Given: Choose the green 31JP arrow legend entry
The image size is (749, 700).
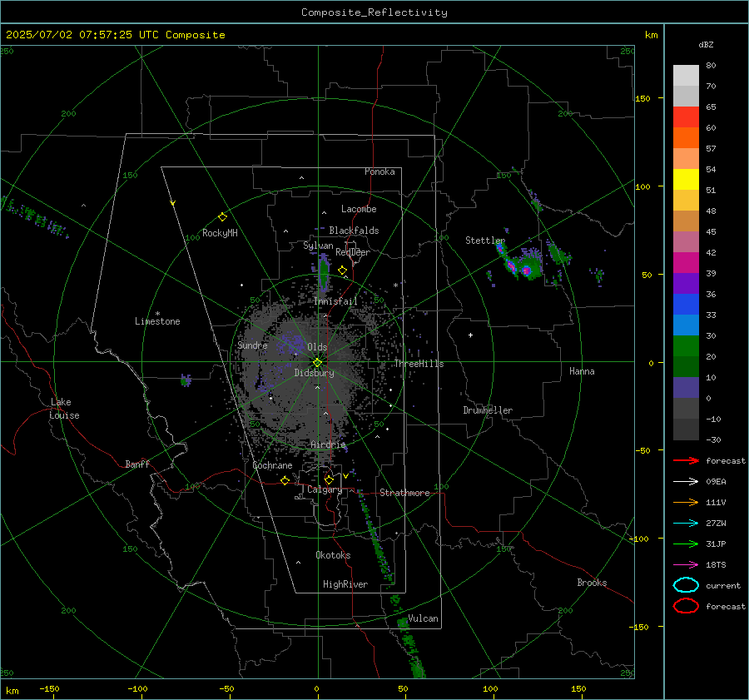Looking at the screenshot, I should pos(686,544).
